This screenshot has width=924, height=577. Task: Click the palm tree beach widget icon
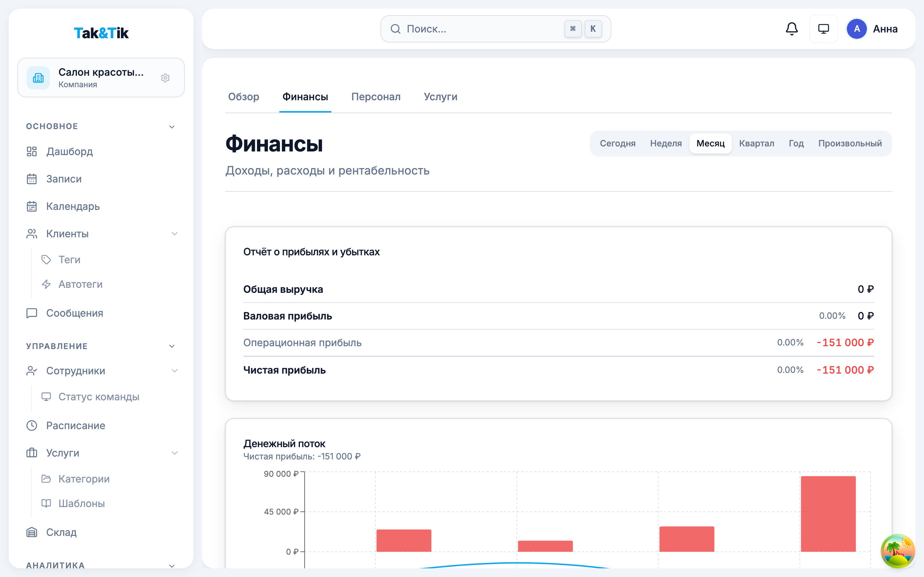click(897, 551)
